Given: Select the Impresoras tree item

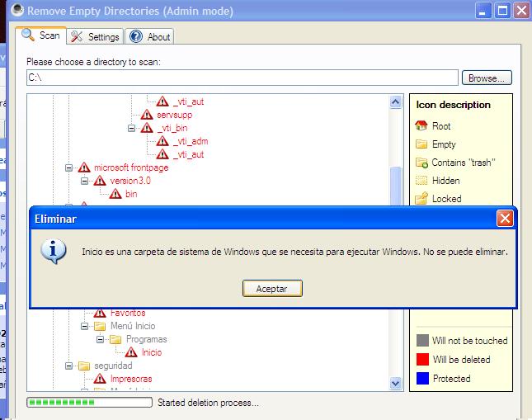Looking at the screenshot, I should pos(131,379).
